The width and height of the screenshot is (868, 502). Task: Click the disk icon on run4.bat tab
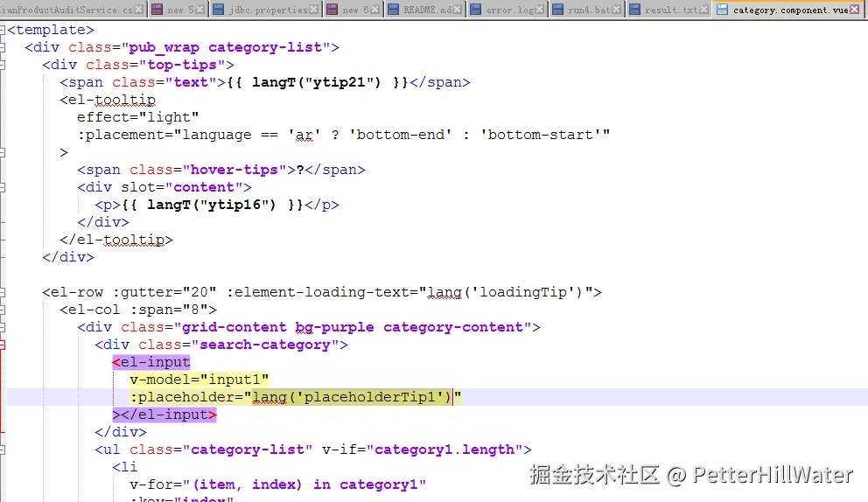pos(558,10)
